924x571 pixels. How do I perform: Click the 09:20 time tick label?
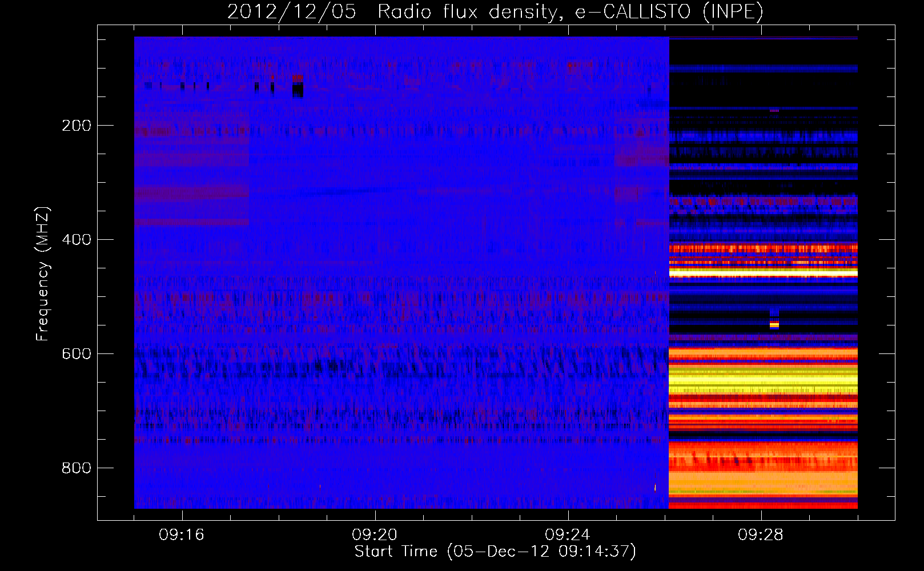click(375, 535)
